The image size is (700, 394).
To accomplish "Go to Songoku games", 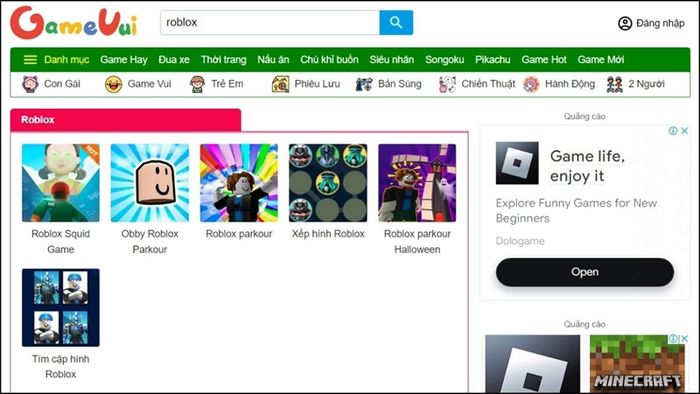I will 444,60.
